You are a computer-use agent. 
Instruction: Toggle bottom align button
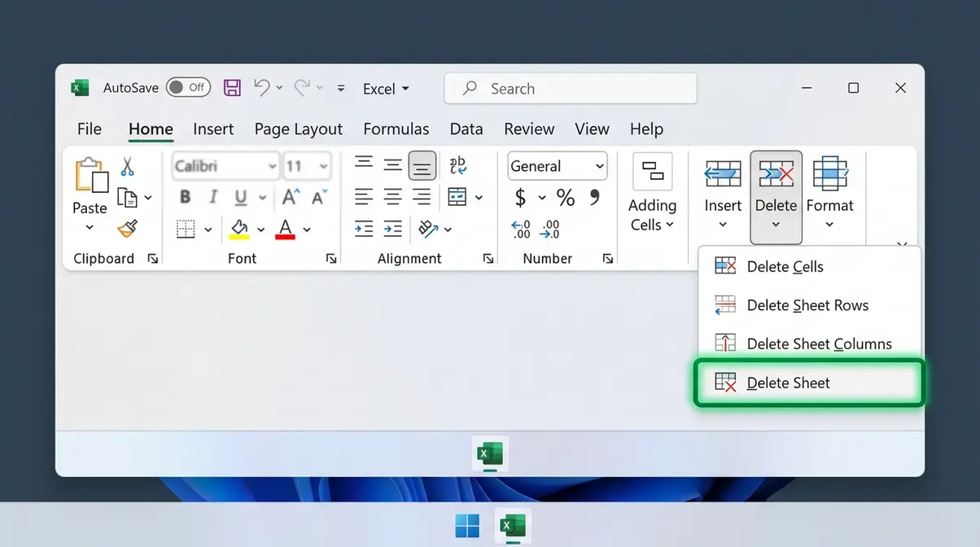tap(422, 165)
